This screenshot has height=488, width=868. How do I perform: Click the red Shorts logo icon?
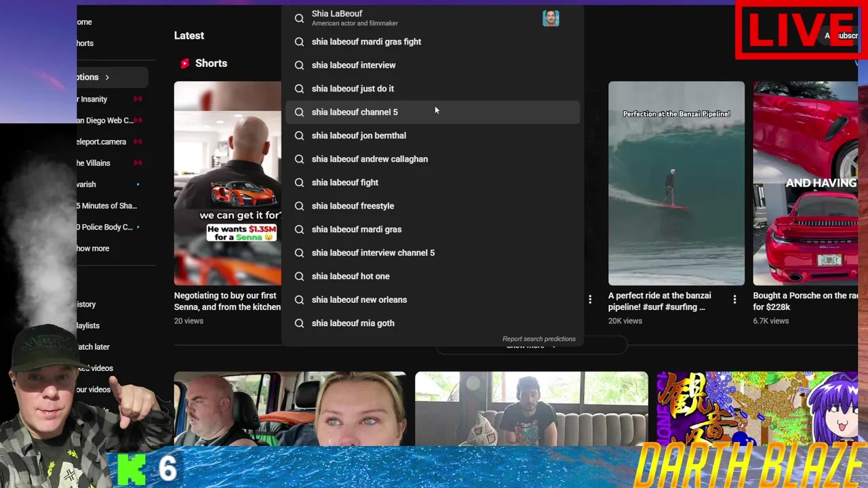coord(184,63)
